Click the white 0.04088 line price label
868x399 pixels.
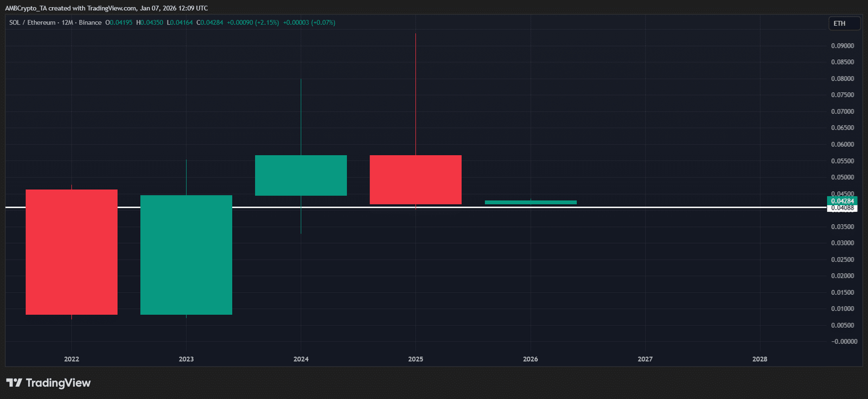(842, 208)
